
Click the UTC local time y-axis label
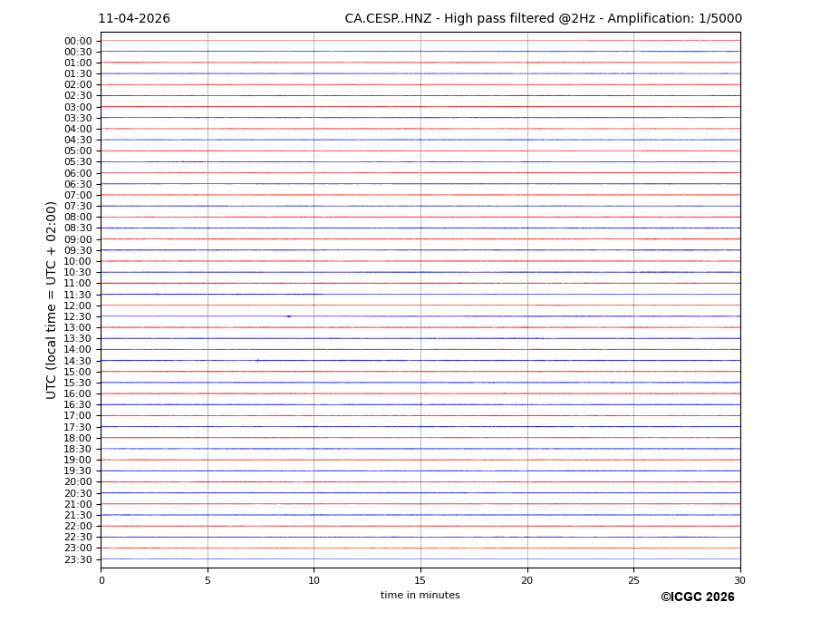53,300
